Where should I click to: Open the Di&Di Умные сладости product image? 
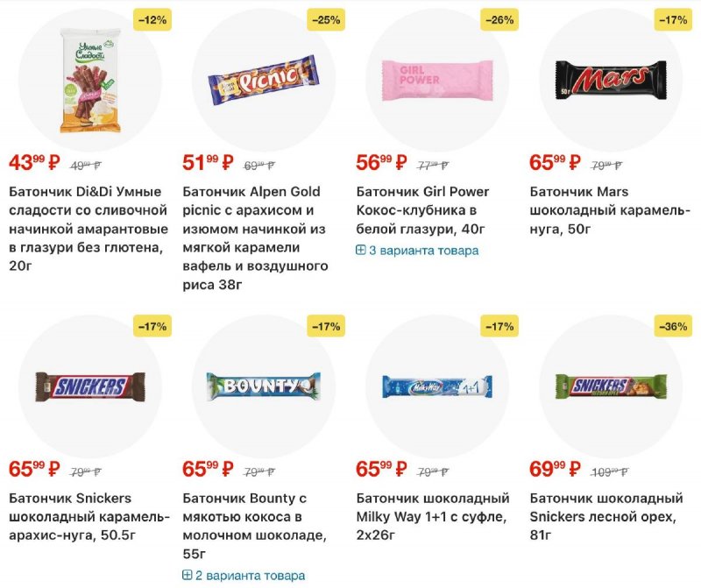click(90, 81)
